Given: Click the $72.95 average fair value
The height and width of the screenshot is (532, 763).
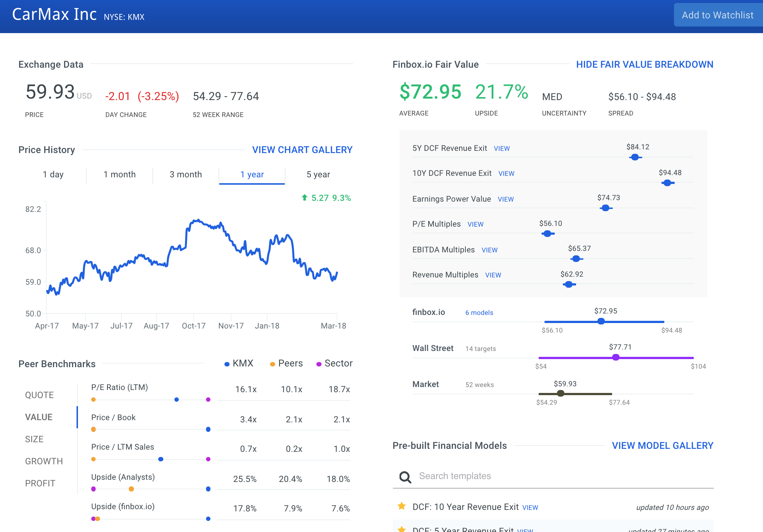Looking at the screenshot, I should pos(430,92).
